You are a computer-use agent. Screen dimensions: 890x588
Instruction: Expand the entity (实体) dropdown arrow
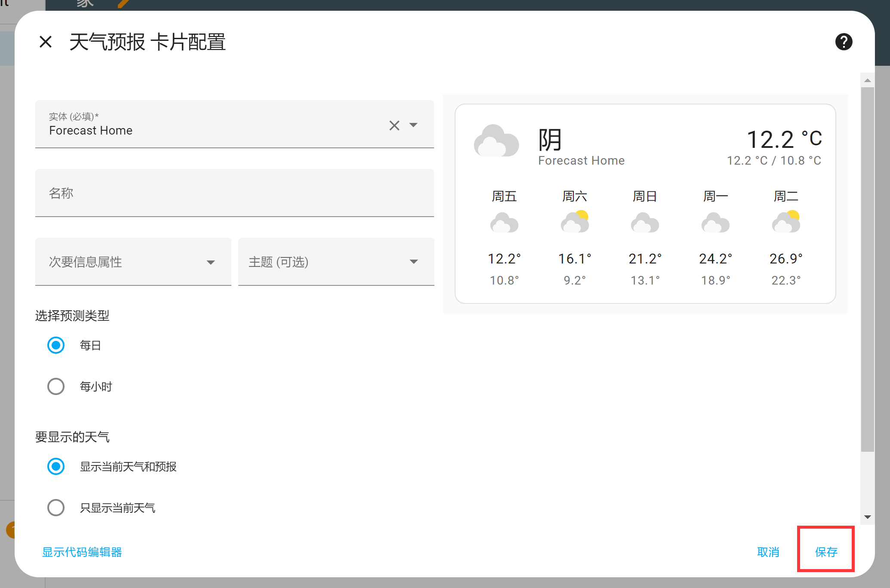click(x=413, y=125)
